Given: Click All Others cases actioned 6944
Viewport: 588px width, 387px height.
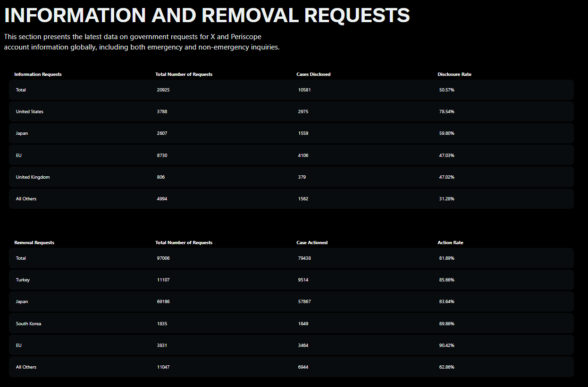Looking at the screenshot, I should 303,367.
